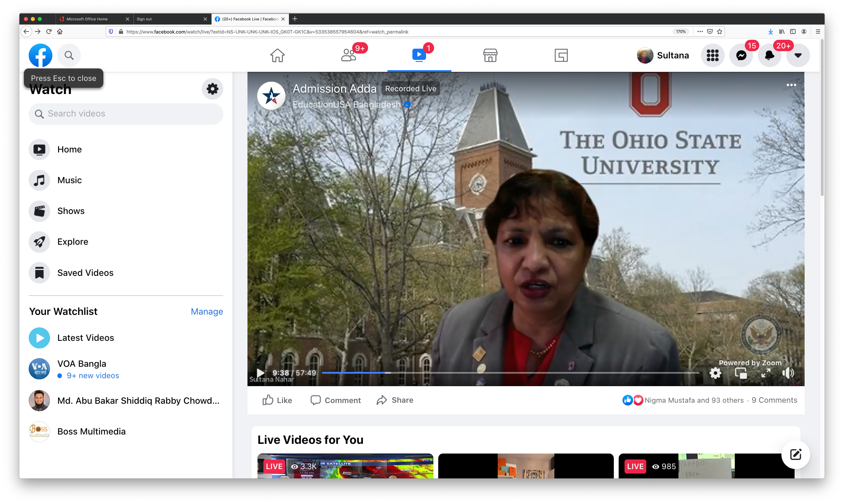This screenshot has width=844, height=504.
Task: Open the nine-dot menu grid icon
Action: tap(713, 55)
